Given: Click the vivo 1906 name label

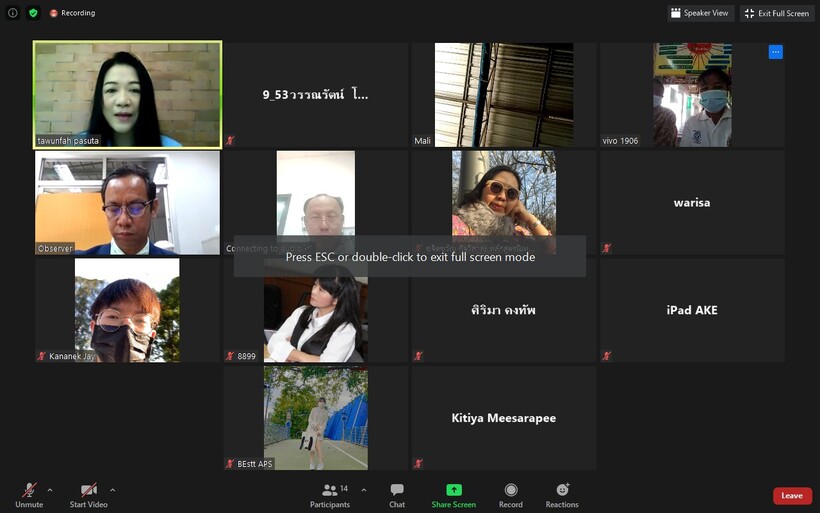Looking at the screenshot, I should pos(620,141).
